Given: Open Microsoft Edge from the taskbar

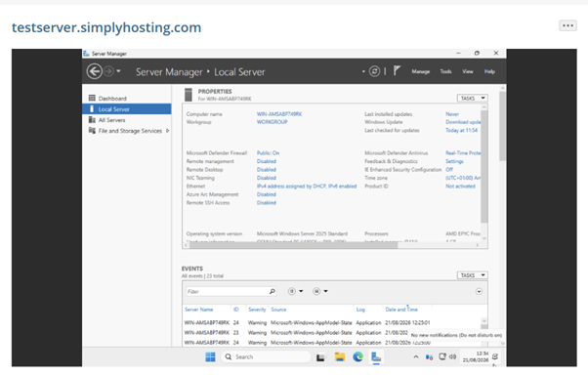Looking at the screenshot, I should [357, 357].
